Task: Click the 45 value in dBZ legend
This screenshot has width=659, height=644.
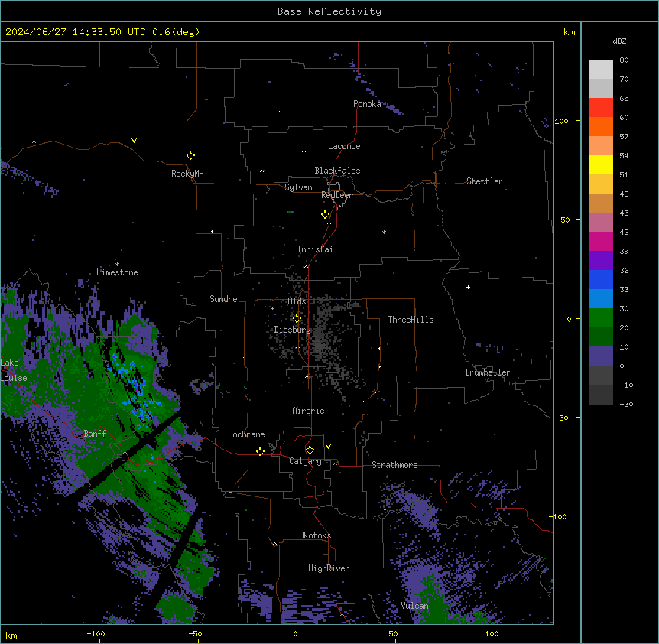Action: pyautogui.click(x=624, y=213)
